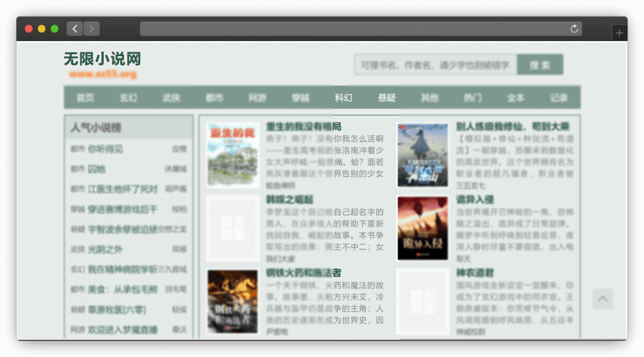Click author 空想之龙 in the ranking
This screenshot has width=644, height=357.
coord(172,229)
